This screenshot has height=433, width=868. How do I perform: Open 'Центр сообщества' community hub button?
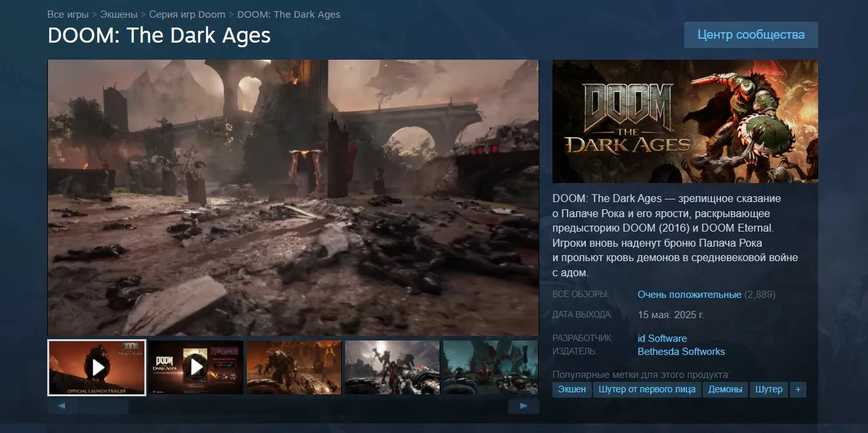tap(751, 35)
